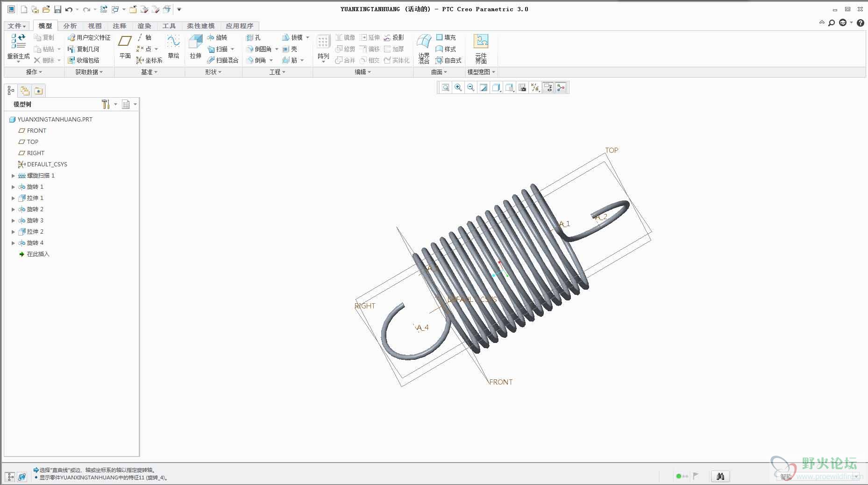The width and height of the screenshot is (868, 485).
Task: Switch to the 渲染 ribbon tab
Action: [x=144, y=26]
